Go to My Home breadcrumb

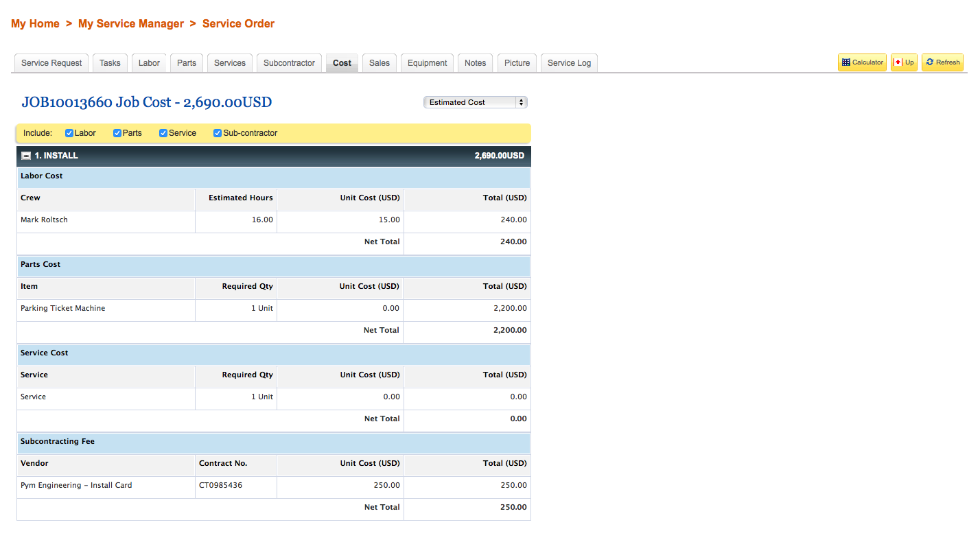(x=35, y=23)
